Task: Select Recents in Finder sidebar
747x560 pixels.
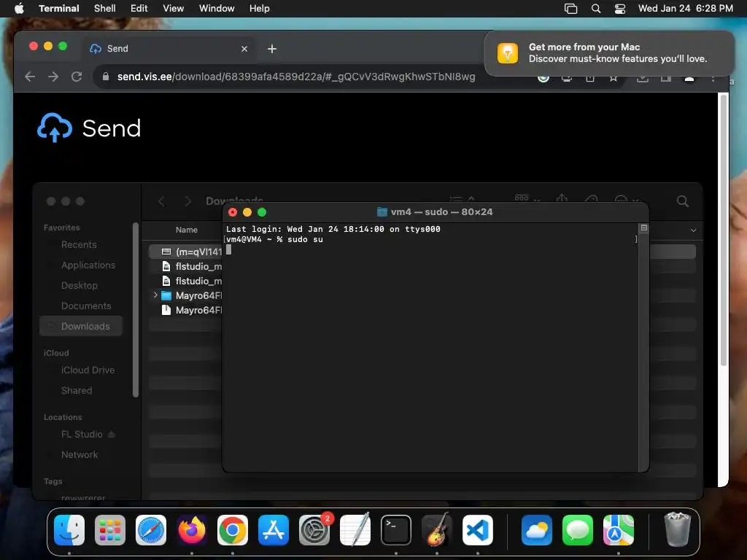Action: 79,245
